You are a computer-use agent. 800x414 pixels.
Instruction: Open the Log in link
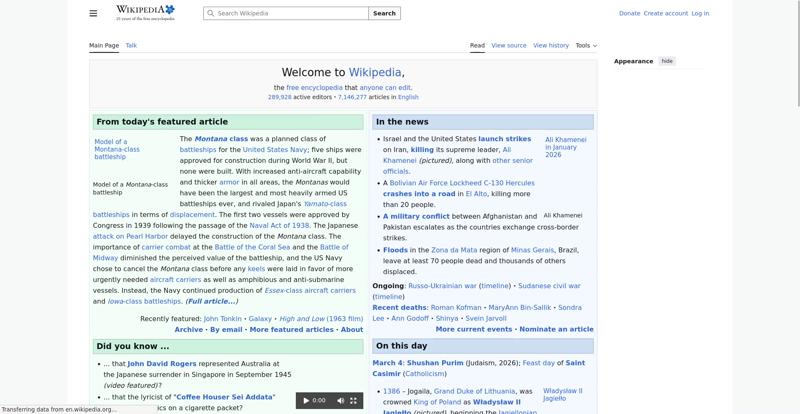coord(700,14)
